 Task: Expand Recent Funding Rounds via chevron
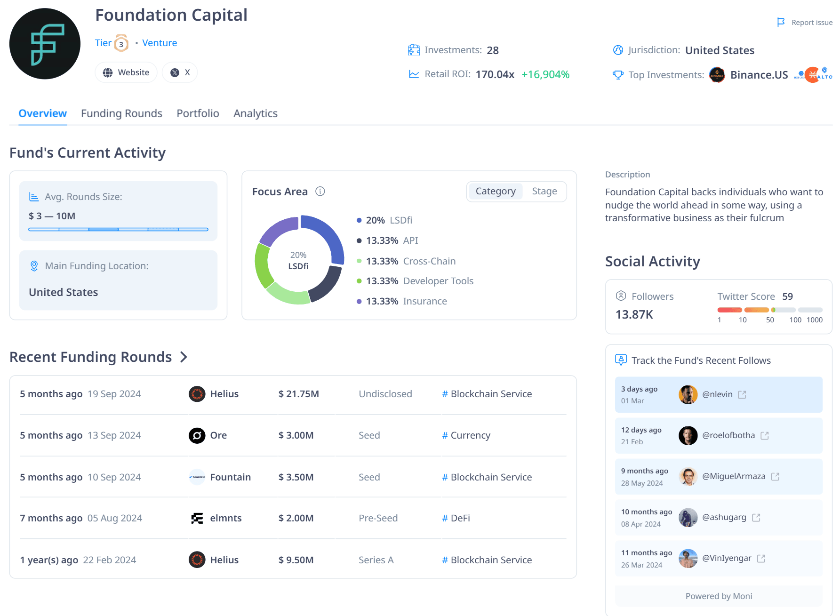184,357
